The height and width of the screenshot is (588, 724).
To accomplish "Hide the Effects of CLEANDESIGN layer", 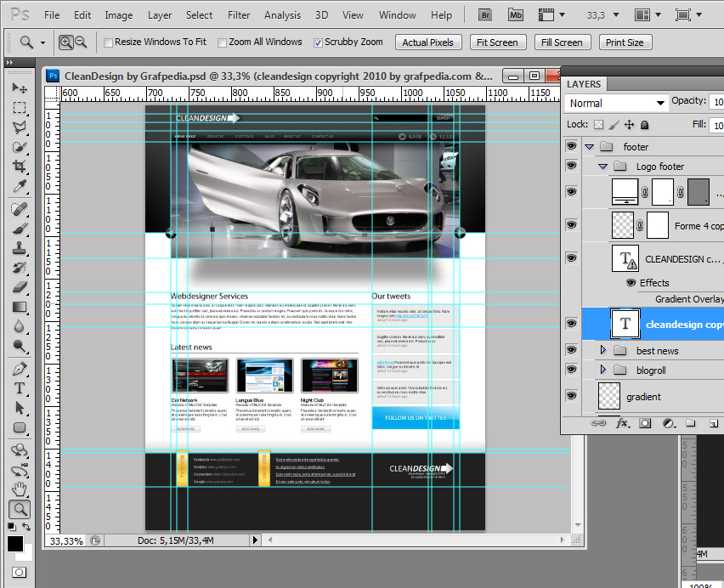I will click(631, 282).
